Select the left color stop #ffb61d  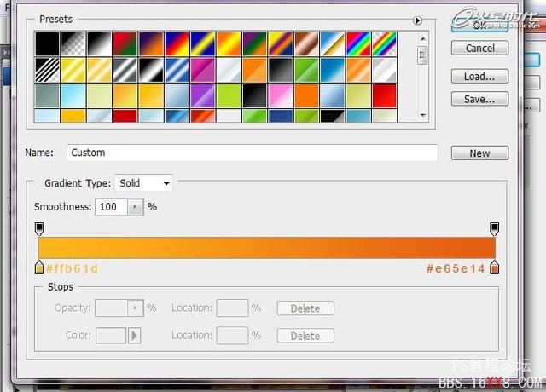(x=39, y=267)
